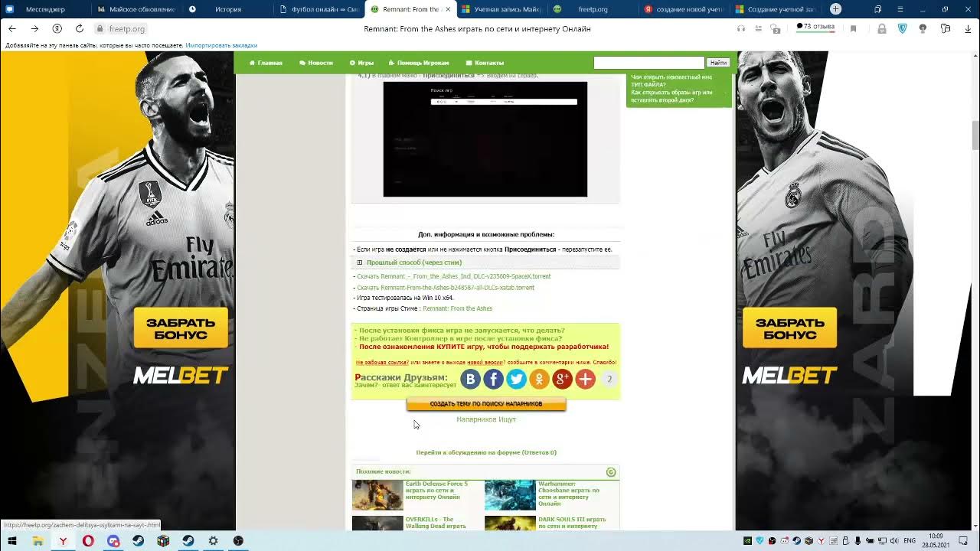Viewport: 980px width, 551px height.
Task: Open the browser downloads arrow
Action: tap(967, 28)
